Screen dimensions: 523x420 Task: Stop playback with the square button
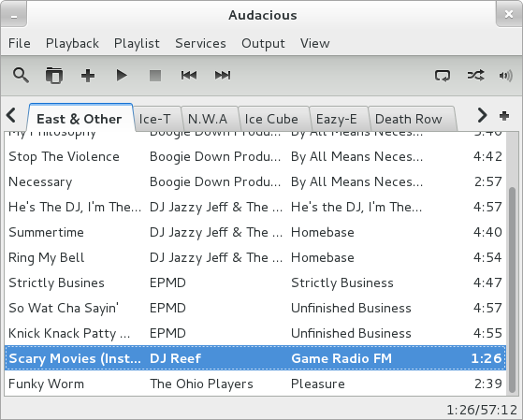[155, 76]
